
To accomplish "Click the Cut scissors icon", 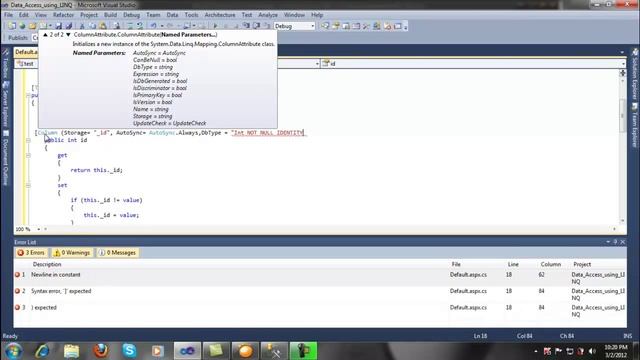I will click(x=82, y=26).
